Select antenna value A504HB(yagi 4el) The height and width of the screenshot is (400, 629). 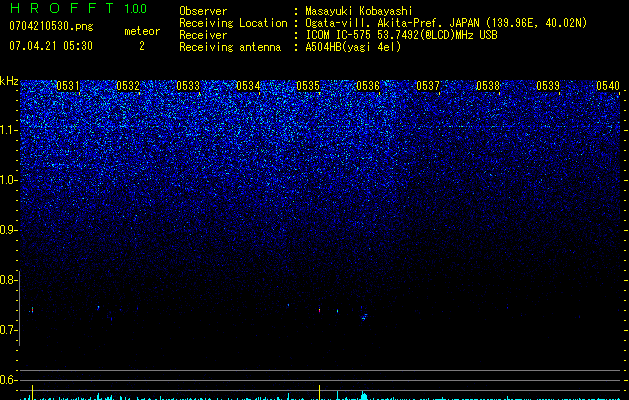click(353, 47)
